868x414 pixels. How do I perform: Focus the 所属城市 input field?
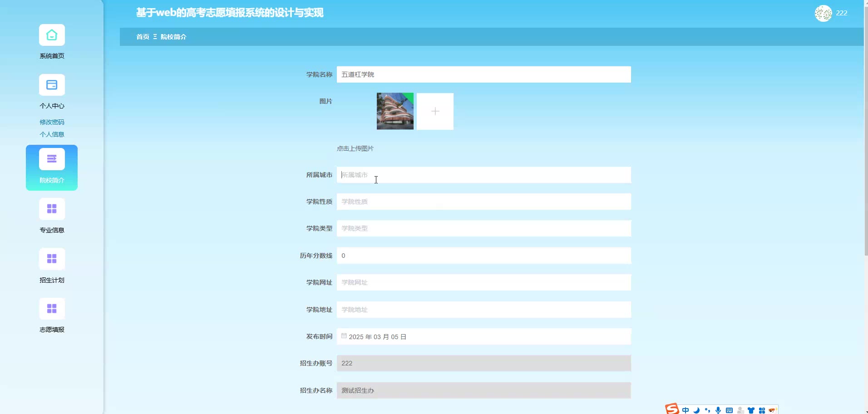(484, 175)
